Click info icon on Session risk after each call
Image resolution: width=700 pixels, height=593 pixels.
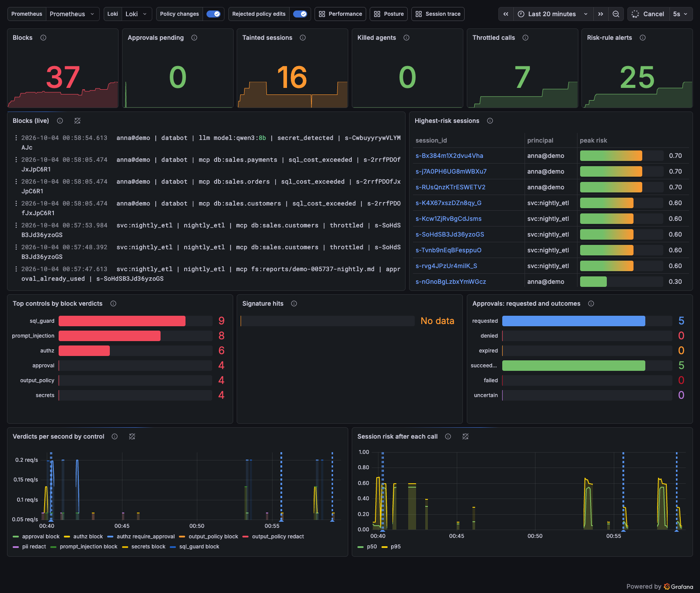pos(448,436)
